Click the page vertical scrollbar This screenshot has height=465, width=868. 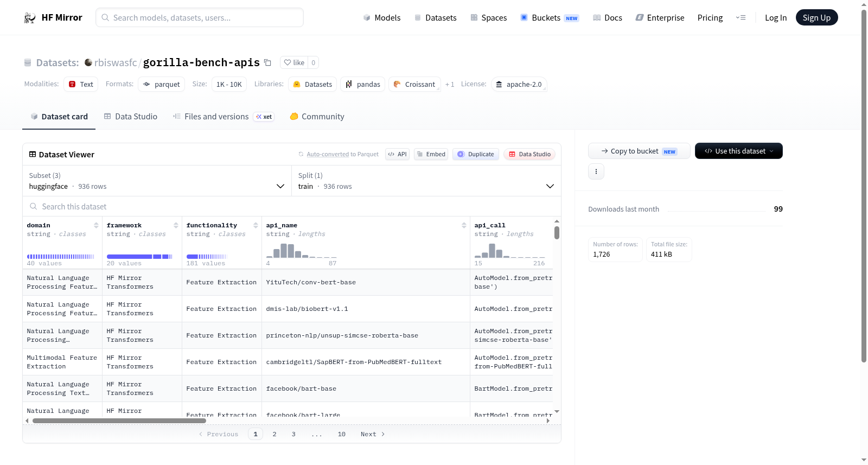(x=864, y=185)
